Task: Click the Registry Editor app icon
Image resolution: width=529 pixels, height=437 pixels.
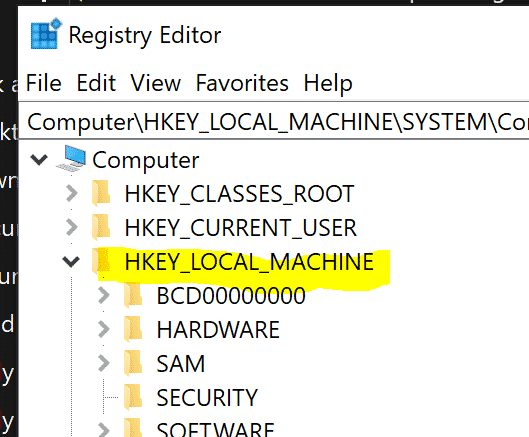Action: 46,34
